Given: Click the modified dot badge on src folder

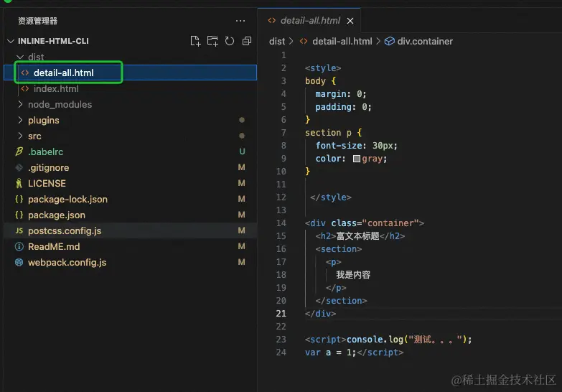Looking at the screenshot, I should point(242,136).
